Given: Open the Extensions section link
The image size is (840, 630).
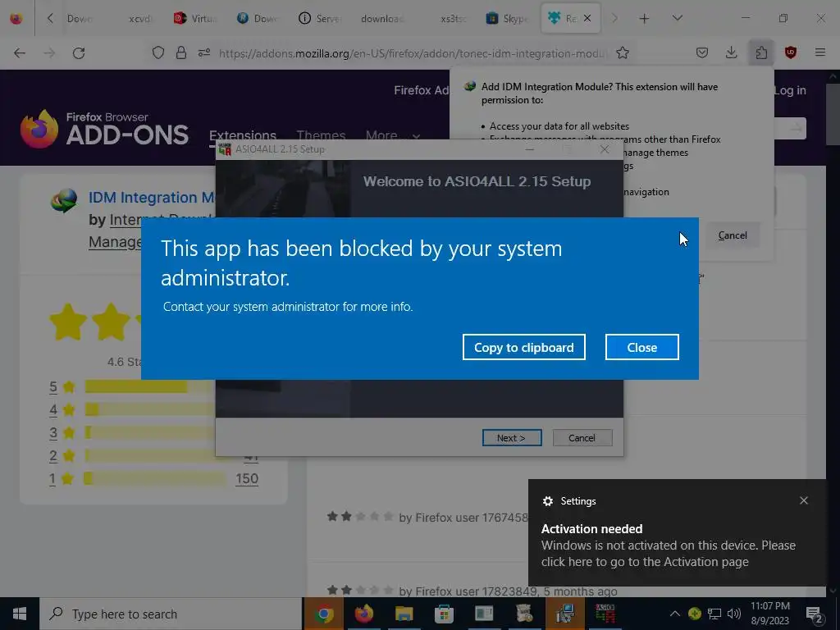Looking at the screenshot, I should tap(243, 135).
